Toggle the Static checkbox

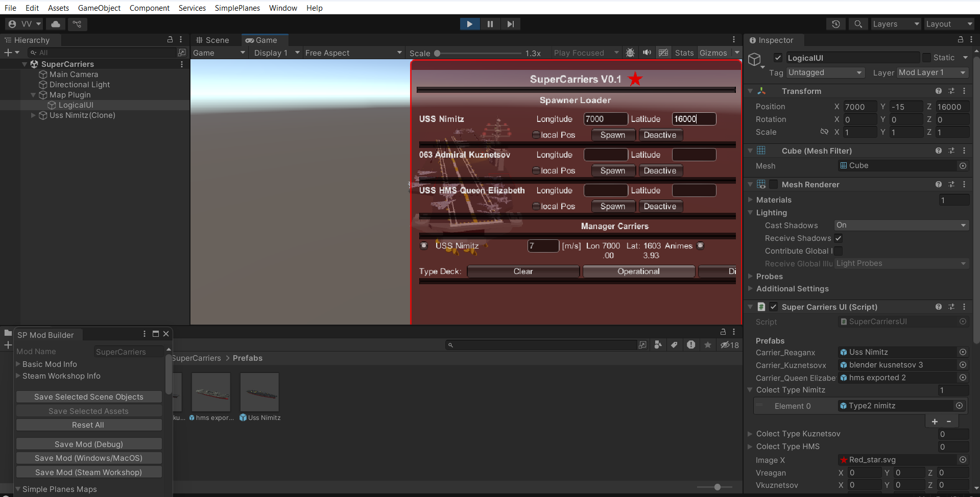926,58
